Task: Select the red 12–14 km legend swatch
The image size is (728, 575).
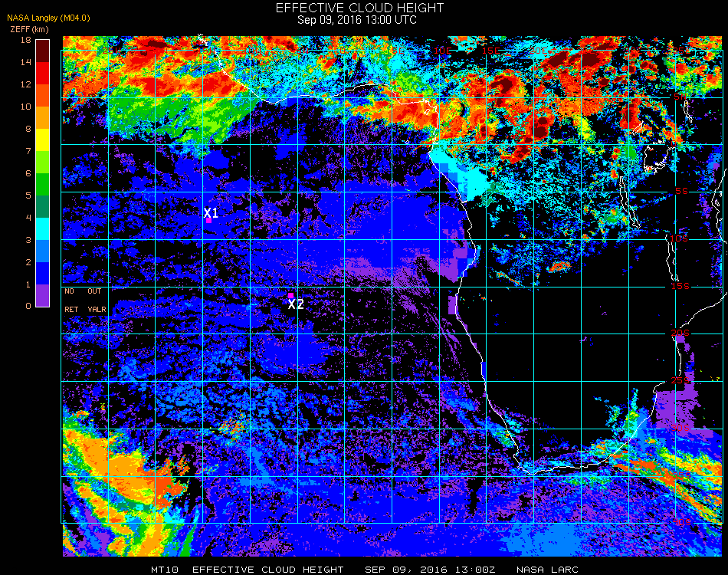Action: 43,74
